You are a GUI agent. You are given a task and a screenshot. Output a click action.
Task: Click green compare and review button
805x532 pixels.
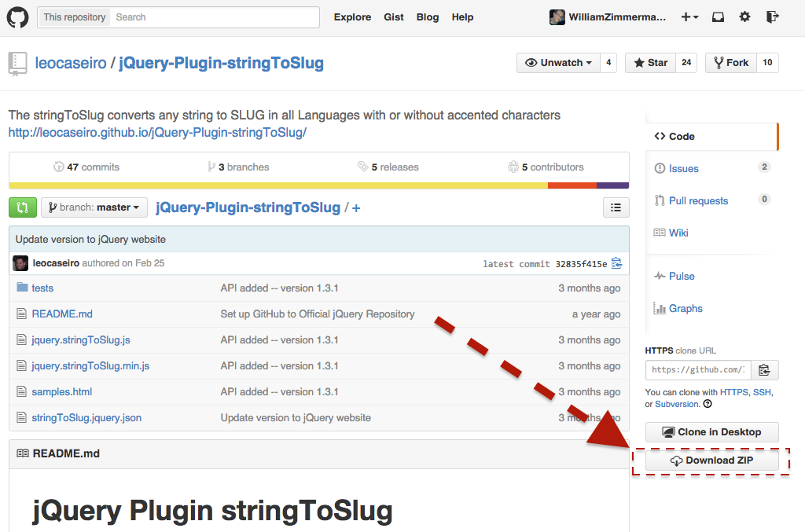click(23, 207)
